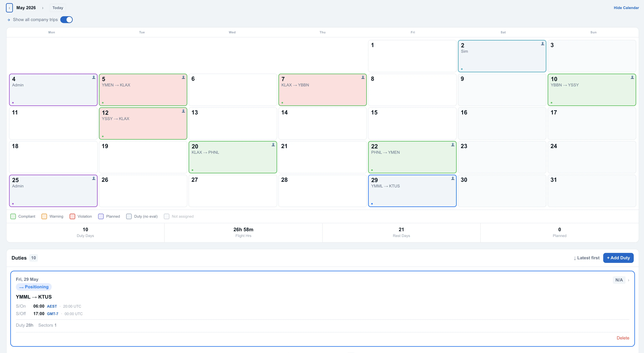Select the May 7 KLAX → YBBN duty
This screenshot has width=644, height=353.
point(322,90)
